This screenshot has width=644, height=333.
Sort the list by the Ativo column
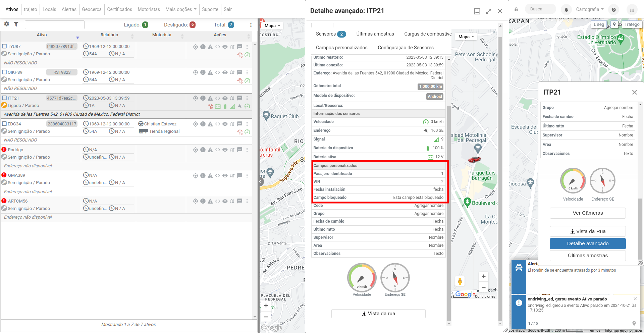point(42,35)
